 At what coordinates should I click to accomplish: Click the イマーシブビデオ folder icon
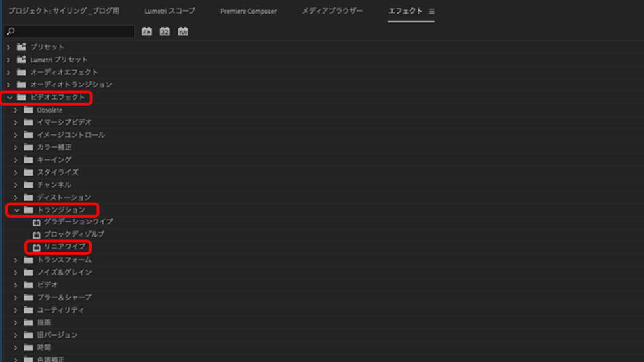coord(28,123)
